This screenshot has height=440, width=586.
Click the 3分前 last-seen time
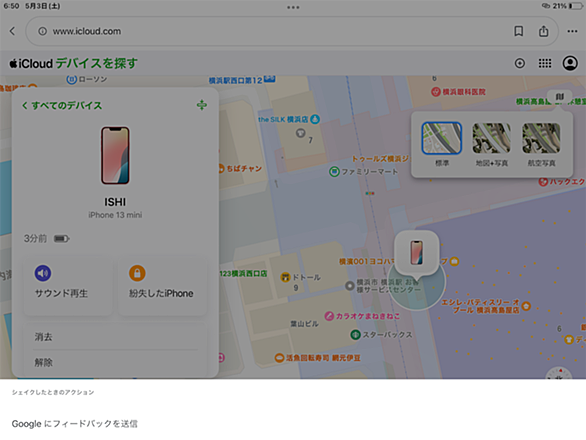click(36, 239)
